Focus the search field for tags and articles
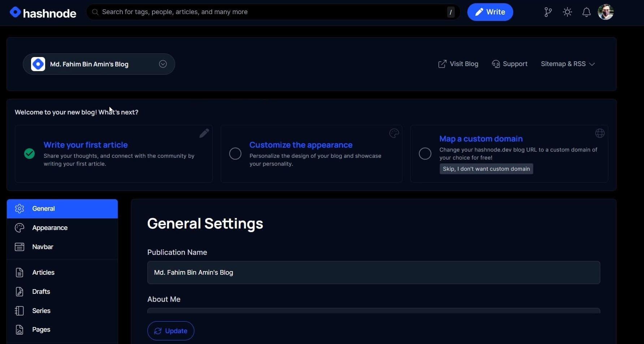644x344 pixels. [273, 12]
